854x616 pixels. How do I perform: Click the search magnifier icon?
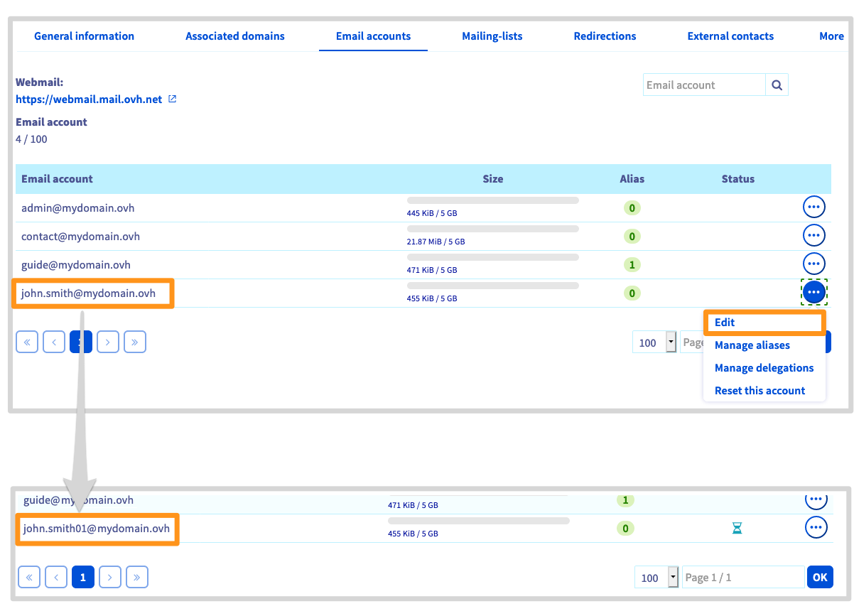pyautogui.click(x=777, y=85)
